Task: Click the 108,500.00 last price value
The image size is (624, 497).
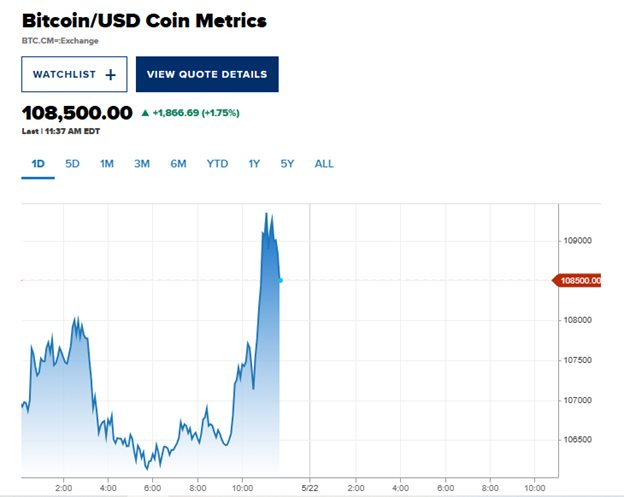Action: pos(77,112)
